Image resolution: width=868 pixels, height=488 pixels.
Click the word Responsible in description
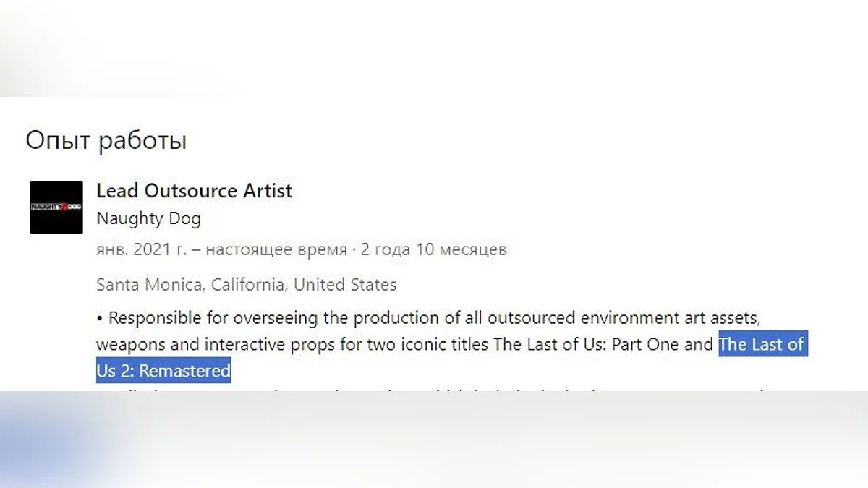click(x=154, y=318)
